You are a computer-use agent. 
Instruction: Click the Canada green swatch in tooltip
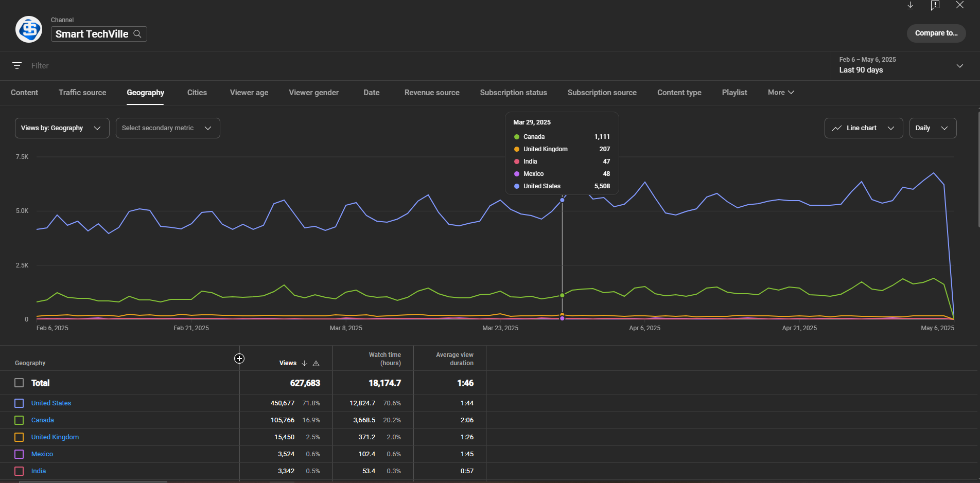click(x=517, y=137)
